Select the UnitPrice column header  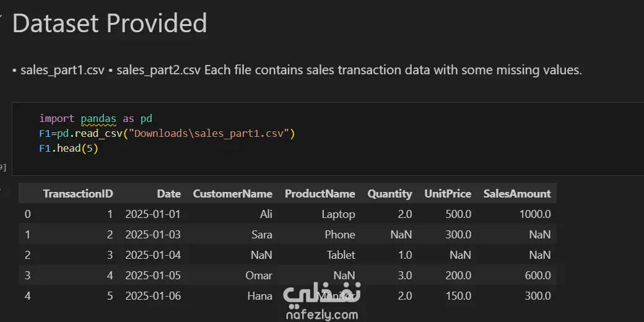point(447,194)
